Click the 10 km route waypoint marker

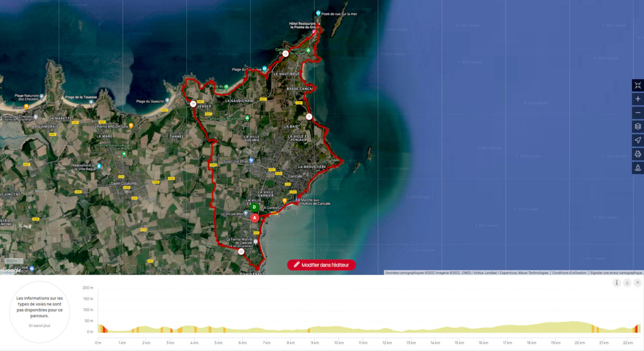click(x=286, y=54)
